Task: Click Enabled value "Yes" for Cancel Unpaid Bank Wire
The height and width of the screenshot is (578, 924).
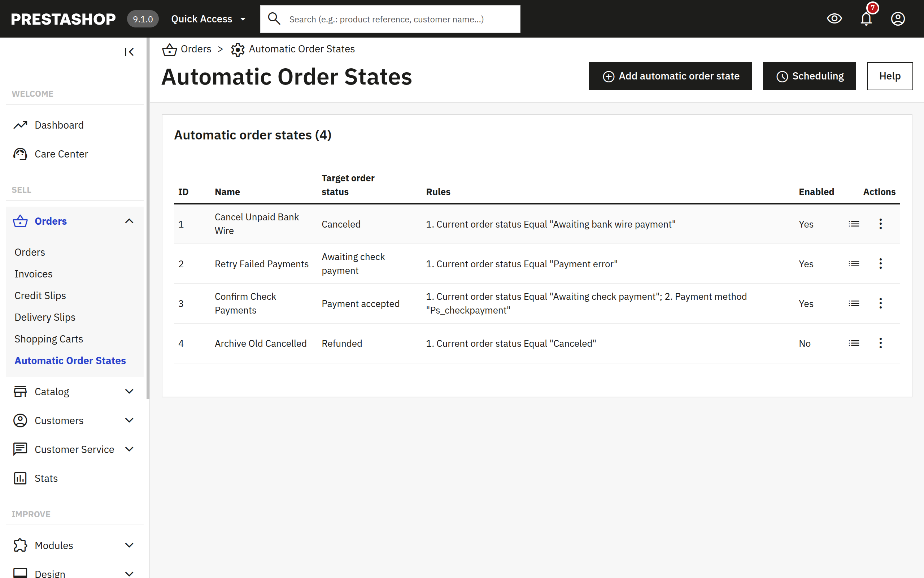Action: coord(806,224)
